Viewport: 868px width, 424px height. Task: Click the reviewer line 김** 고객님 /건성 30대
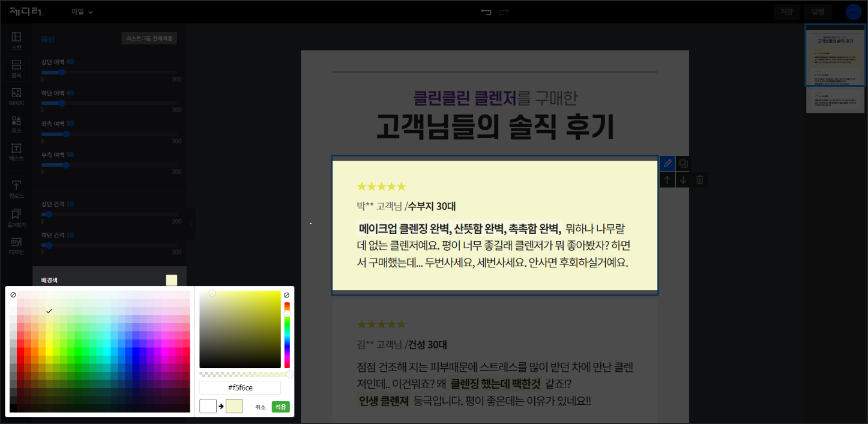[x=402, y=344]
